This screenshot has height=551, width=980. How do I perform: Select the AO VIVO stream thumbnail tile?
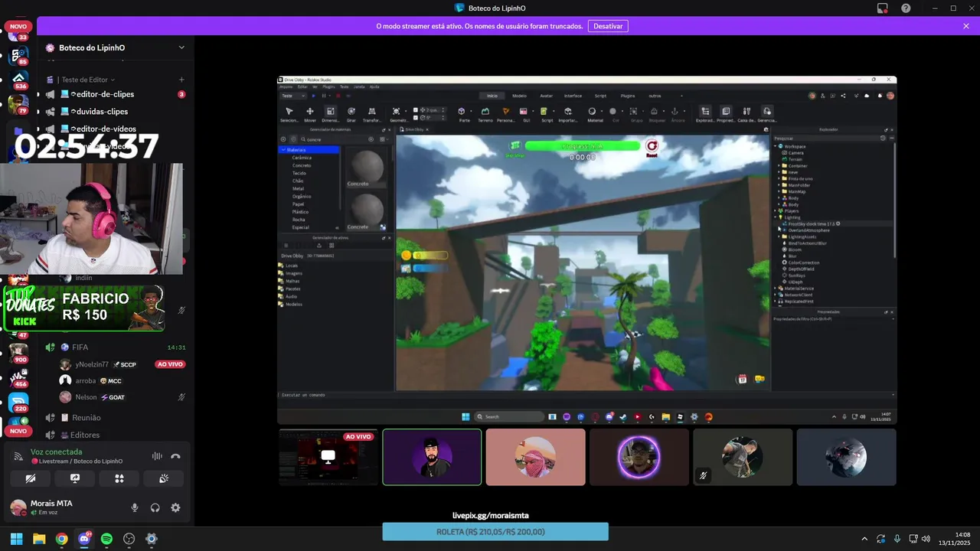[x=328, y=457]
